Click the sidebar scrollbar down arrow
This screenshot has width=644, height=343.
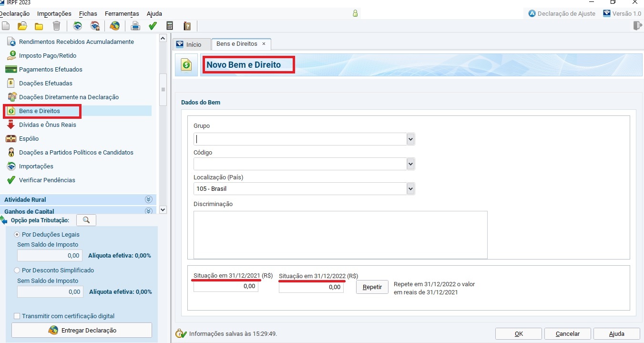click(x=163, y=209)
